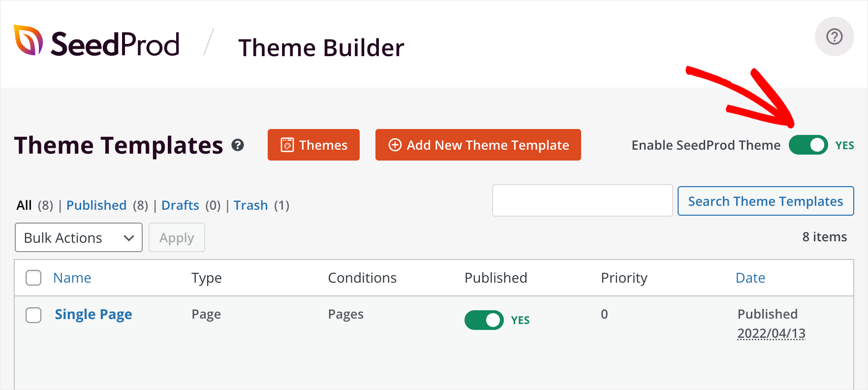Sort by Name column
The image size is (868, 390).
coord(72,278)
